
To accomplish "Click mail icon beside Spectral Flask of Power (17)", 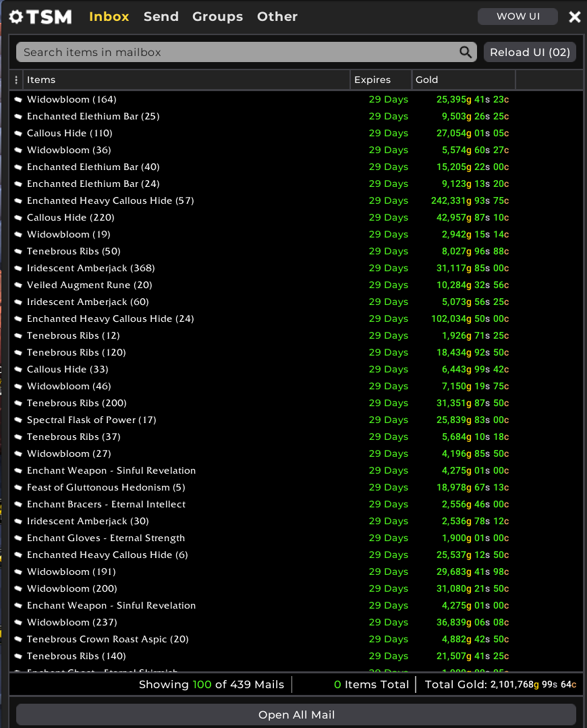I will [x=18, y=420].
